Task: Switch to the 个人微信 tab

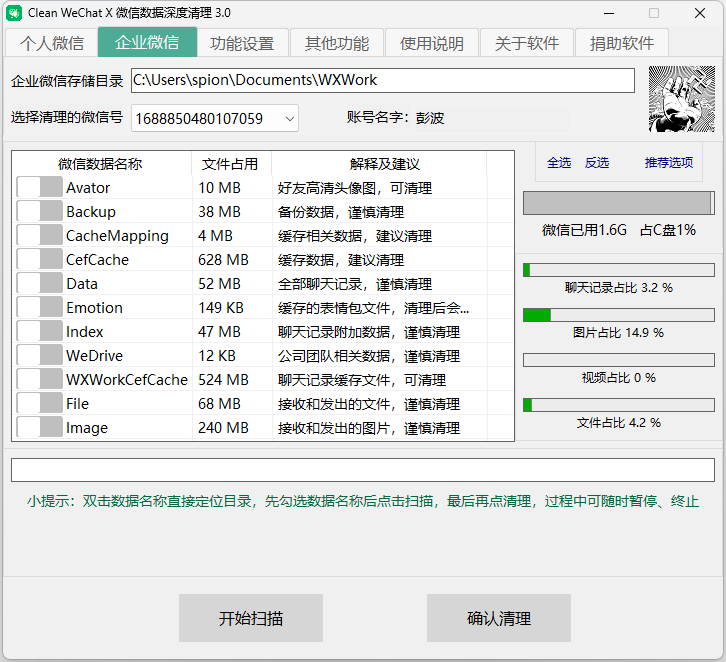Action: point(52,43)
